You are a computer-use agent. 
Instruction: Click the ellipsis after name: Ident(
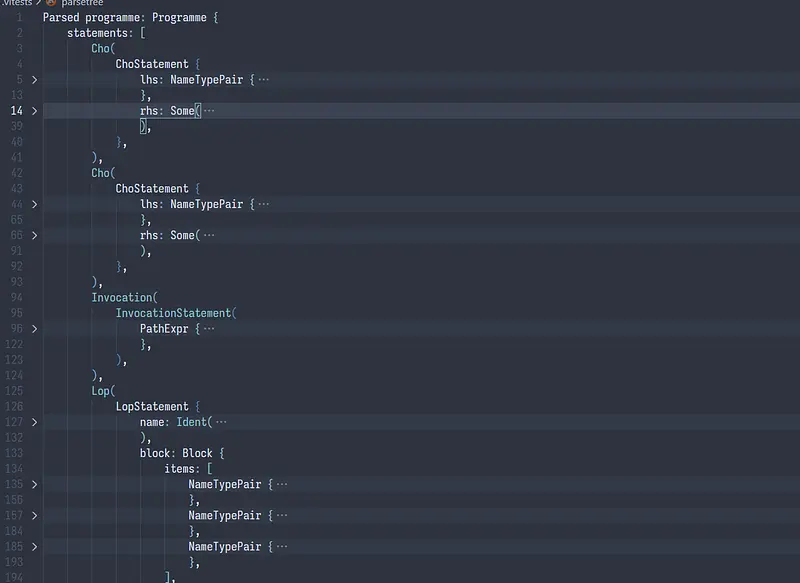(221, 422)
